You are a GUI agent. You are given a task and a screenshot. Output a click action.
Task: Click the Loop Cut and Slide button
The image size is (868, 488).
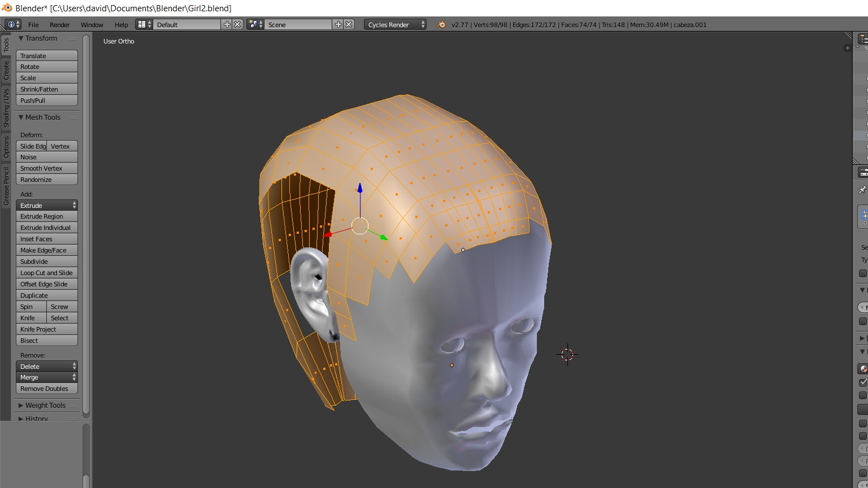(x=46, y=273)
